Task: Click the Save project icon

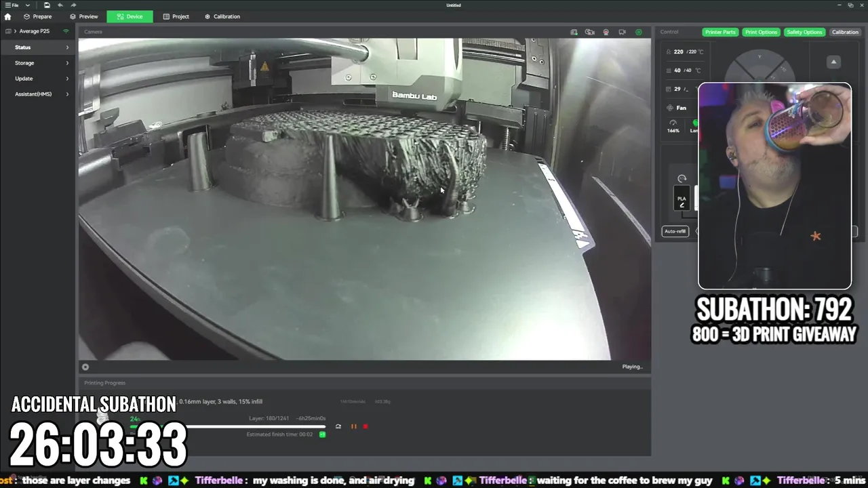Action: click(47, 5)
